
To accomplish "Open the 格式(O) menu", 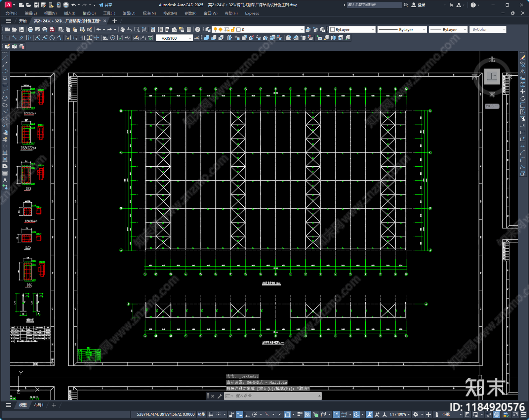I will tap(89, 13).
